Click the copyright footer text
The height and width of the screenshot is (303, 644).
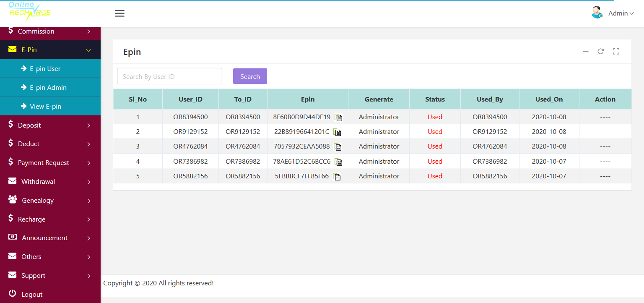point(158,283)
